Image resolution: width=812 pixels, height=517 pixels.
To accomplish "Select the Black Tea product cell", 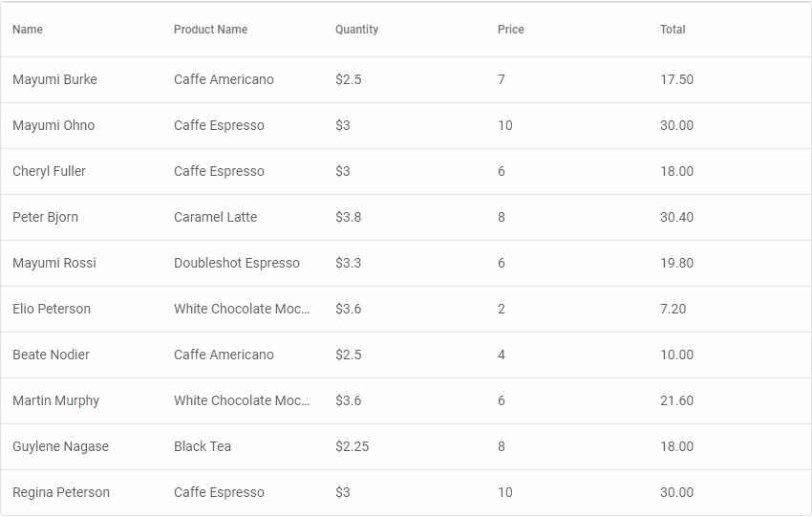I will tap(203, 446).
